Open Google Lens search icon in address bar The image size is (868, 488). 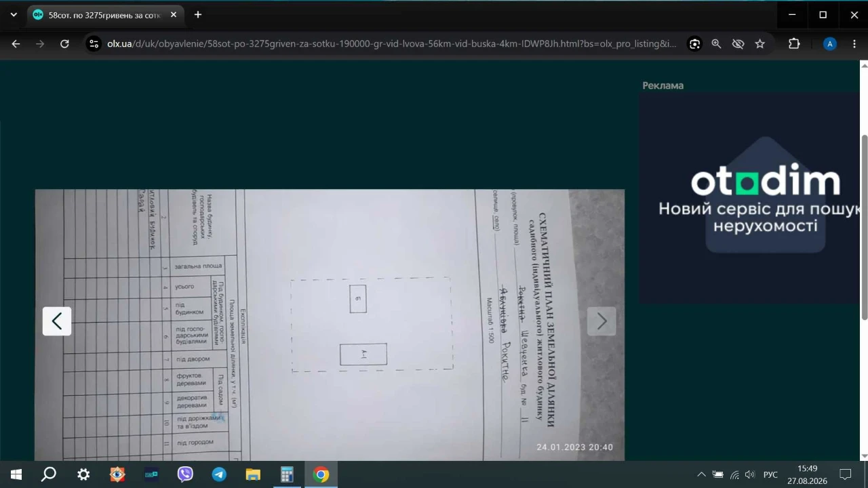[694, 44]
